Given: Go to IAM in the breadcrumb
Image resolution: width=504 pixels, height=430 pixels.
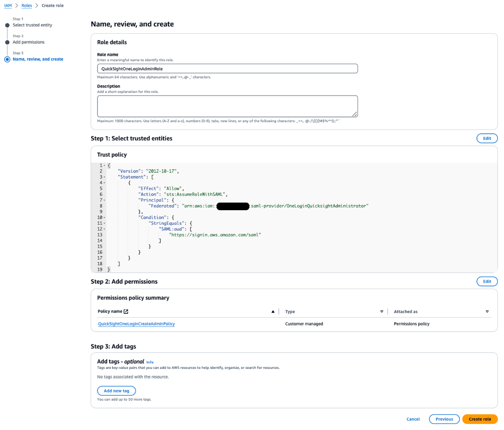Looking at the screenshot, I should 8,6.
